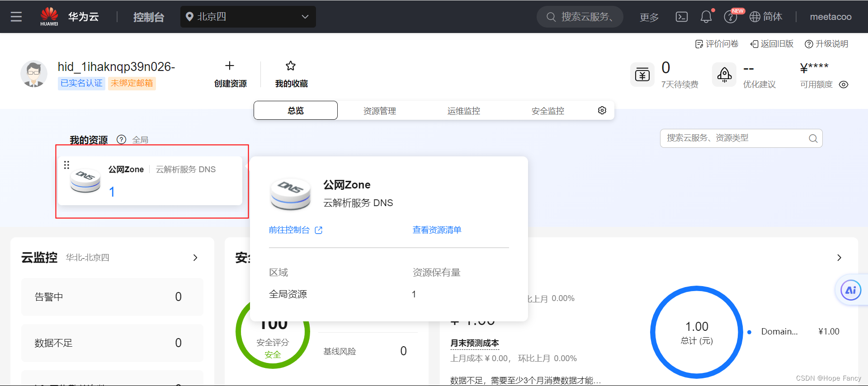The height and width of the screenshot is (386, 868).
Task: Click the 优化建议 rocket icon
Action: [724, 75]
